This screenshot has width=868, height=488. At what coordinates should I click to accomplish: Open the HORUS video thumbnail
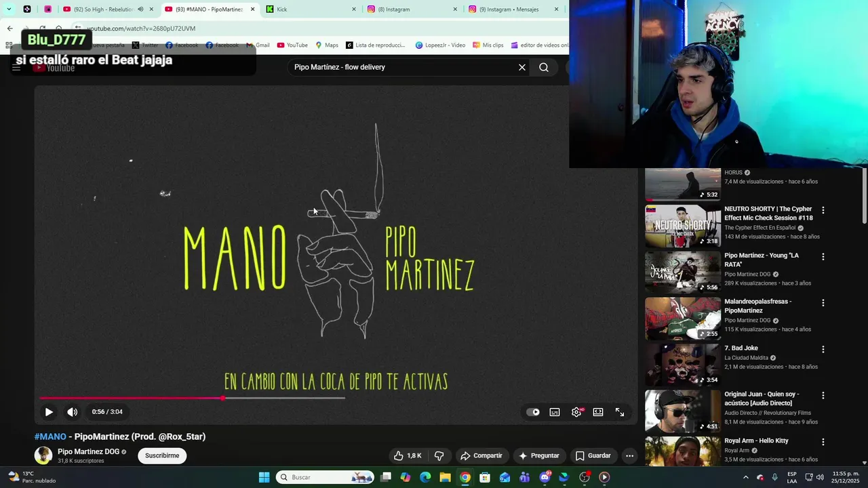pos(682,184)
